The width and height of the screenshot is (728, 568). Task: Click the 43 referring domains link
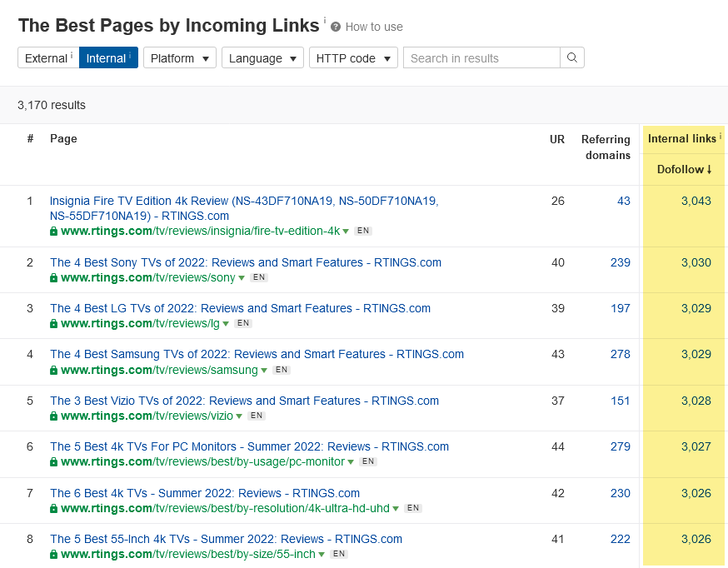(x=623, y=201)
